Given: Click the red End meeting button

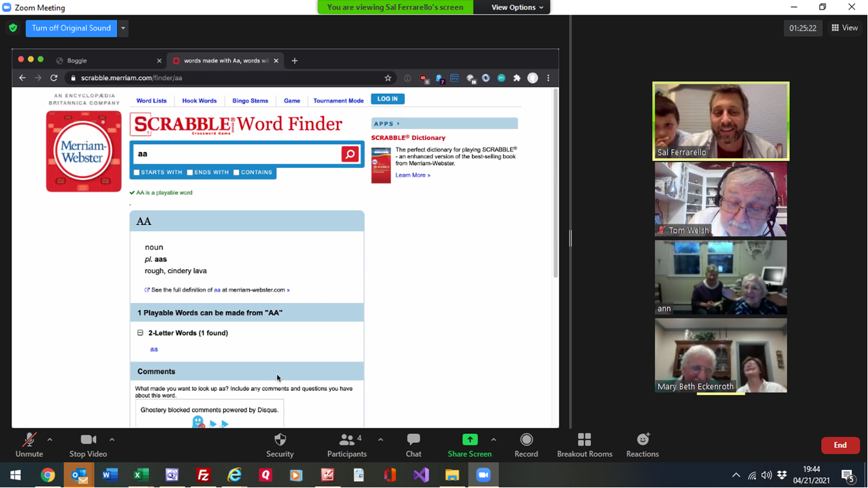Looking at the screenshot, I should pos(840,445).
